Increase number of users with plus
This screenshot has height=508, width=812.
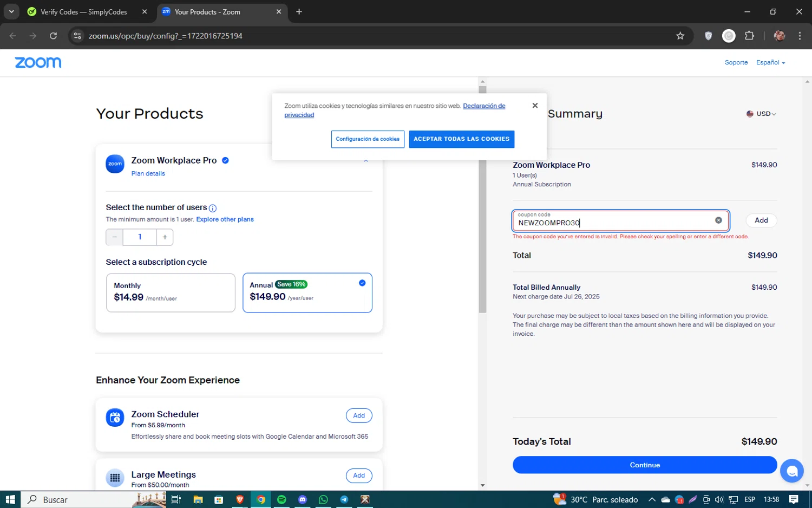pos(165,237)
